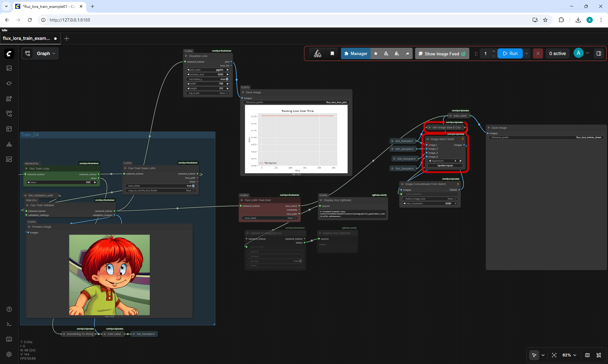Open the Workflows sidebar icon
Viewport: 608px width, 364px height.
9,114
